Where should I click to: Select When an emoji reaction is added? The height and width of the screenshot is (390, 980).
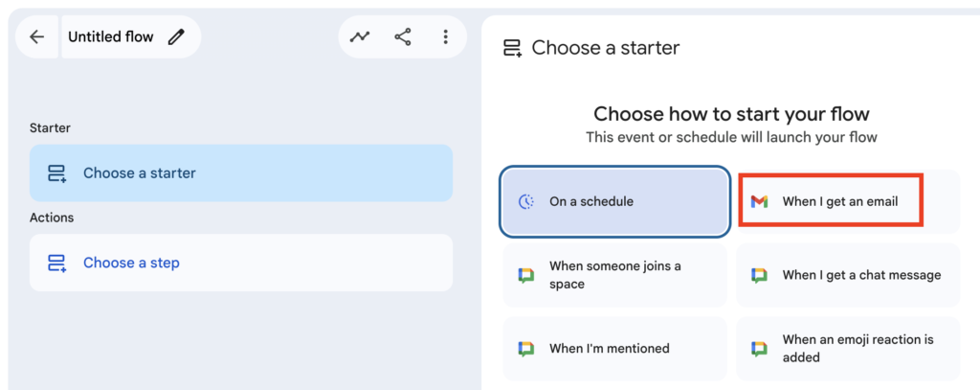click(848, 349)
